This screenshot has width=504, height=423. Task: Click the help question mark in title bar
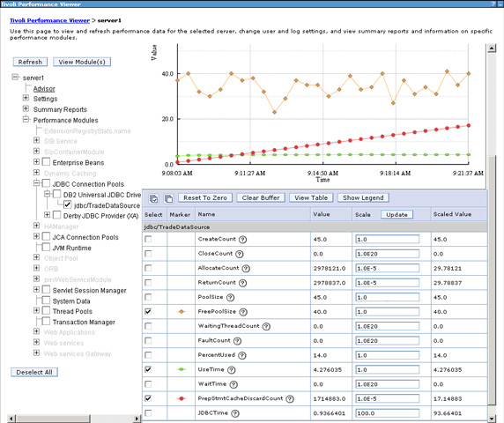(493, 4)
